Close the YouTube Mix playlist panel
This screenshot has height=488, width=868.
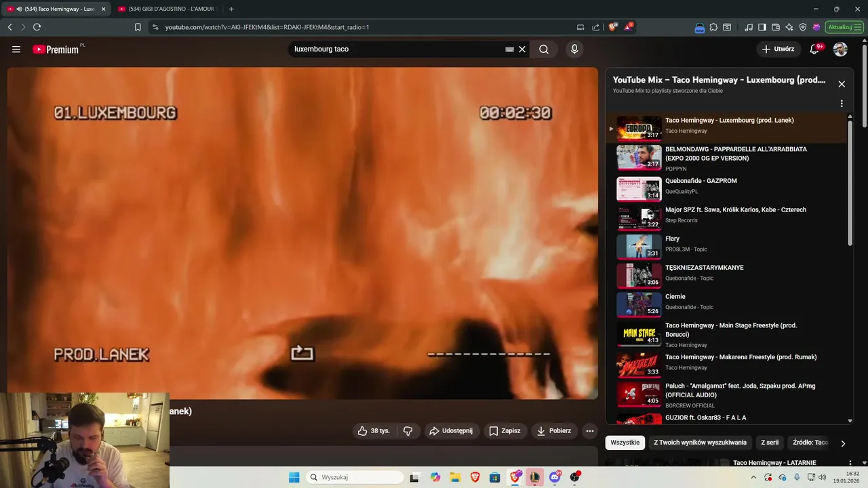coord(842,84)
